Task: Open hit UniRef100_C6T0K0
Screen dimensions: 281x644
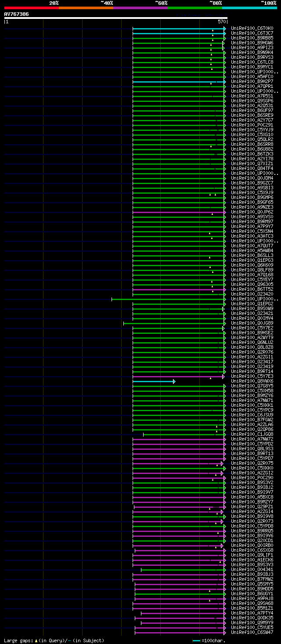Action: 252,29
